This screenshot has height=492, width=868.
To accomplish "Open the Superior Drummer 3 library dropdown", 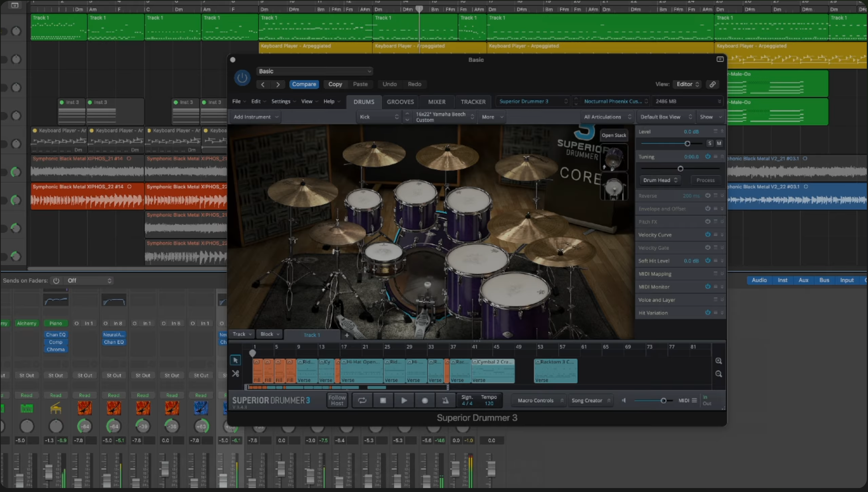I will click(x=533, y=102).
